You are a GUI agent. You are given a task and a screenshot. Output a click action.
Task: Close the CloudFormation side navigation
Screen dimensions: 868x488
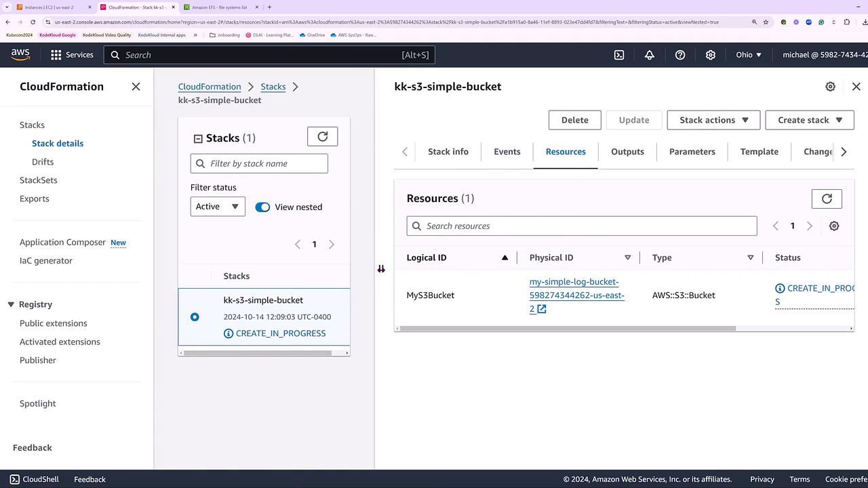tap(136, 87)
